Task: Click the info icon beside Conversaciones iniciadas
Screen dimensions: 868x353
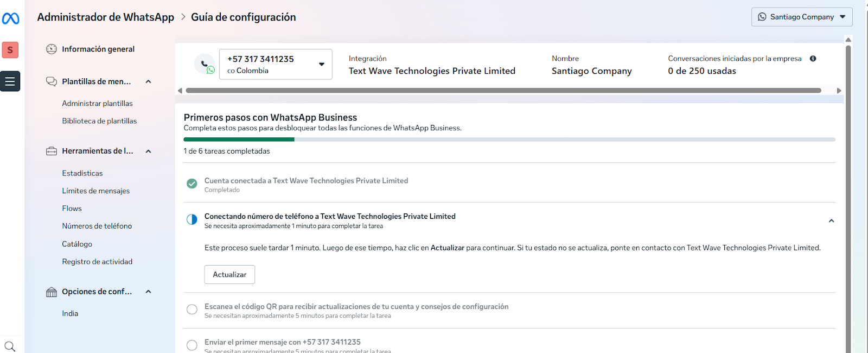Action: 813,59
